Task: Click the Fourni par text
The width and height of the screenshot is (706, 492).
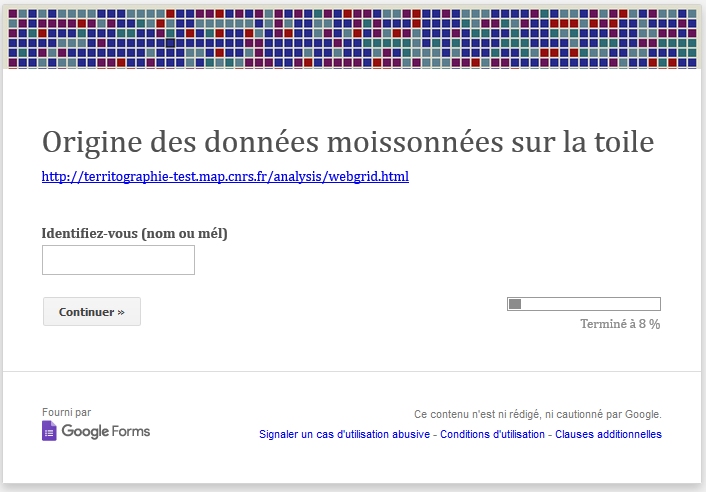Action: coord(67,412)
